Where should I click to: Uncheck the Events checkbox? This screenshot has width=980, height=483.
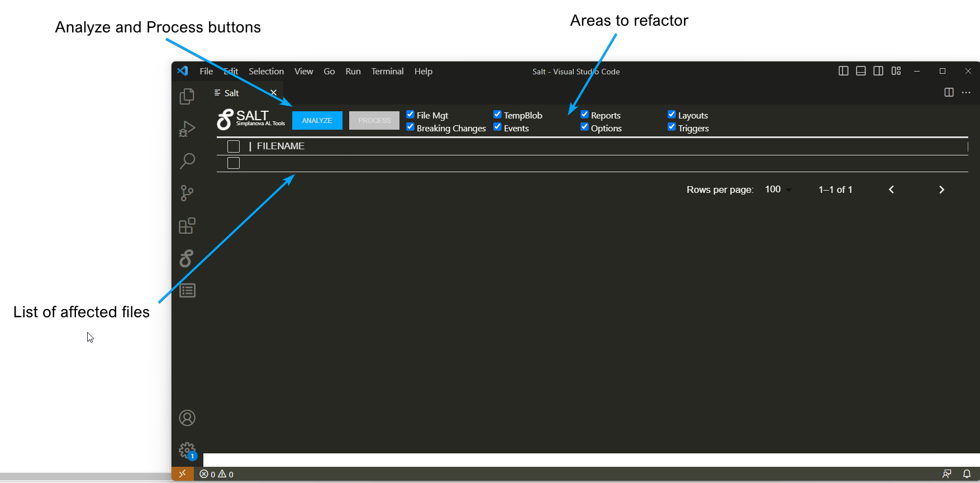[x=497, y=127]
